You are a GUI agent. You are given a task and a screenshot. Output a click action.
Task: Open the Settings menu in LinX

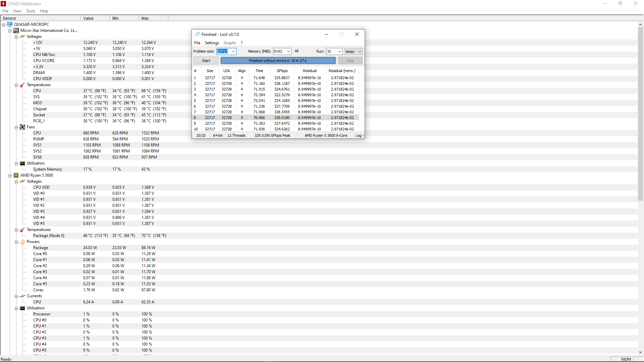point(212,43)
